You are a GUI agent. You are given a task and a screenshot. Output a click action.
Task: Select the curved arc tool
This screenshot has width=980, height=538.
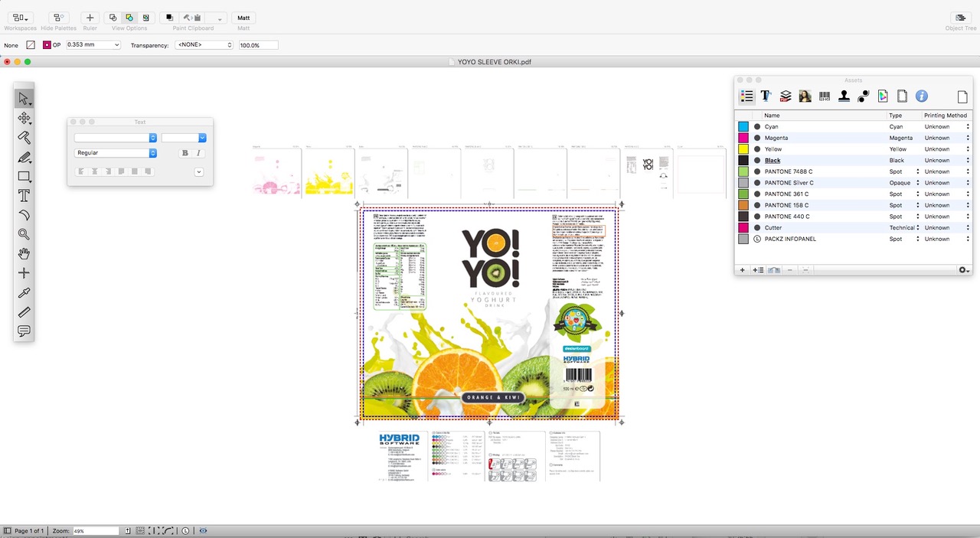coord(24,215)
